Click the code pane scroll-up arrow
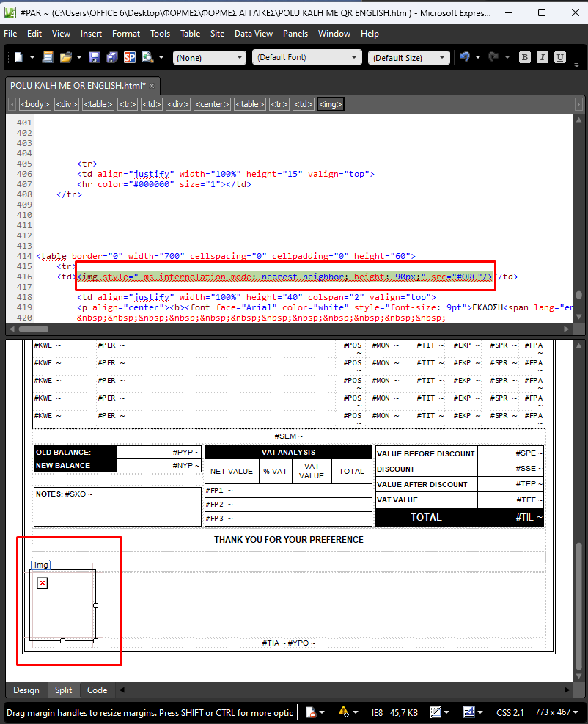Viewport: 588px width, 724px height. click(x=578, y=120)
